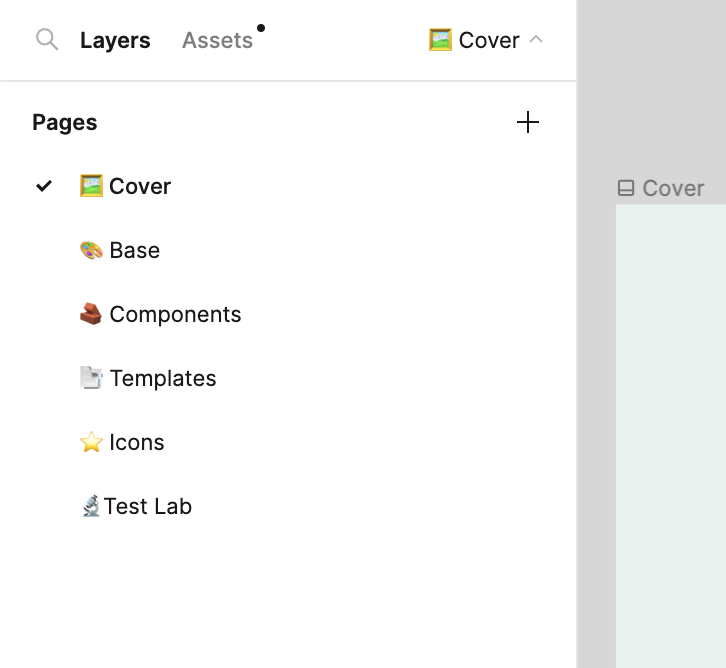Click the brick emoji of Components page
Screen dimensions: 726x668
point(91,314)
